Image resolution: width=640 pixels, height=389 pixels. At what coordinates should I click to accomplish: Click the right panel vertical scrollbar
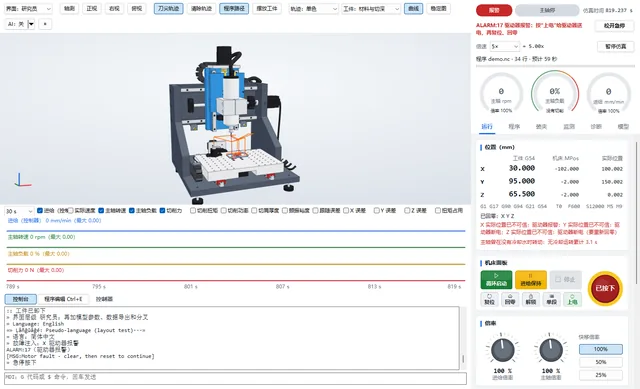tap(636, 212)
